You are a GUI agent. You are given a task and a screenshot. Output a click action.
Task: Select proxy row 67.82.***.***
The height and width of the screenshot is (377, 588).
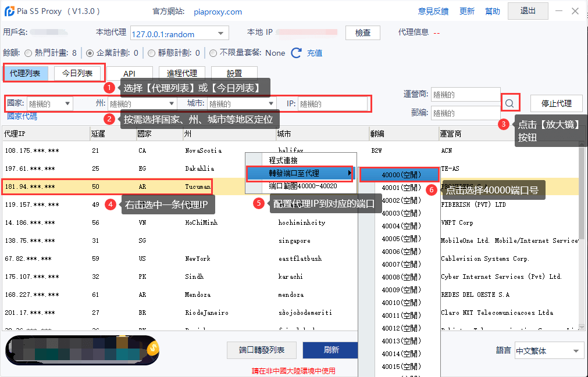[291, 258]
